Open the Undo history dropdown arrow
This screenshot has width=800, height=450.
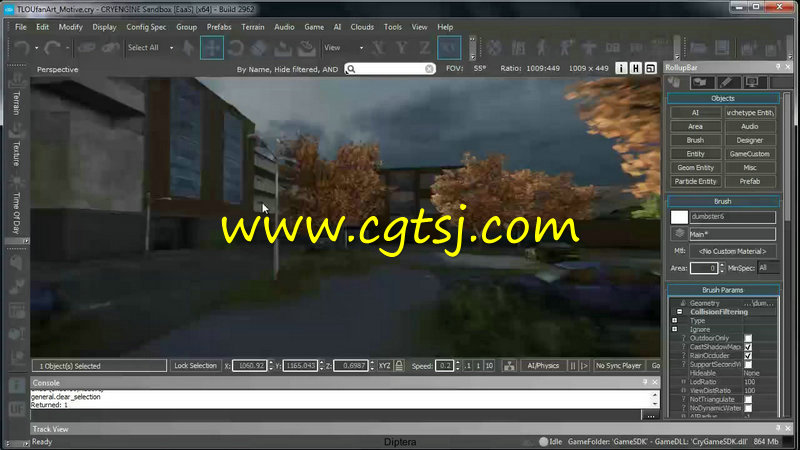[36, 48]
